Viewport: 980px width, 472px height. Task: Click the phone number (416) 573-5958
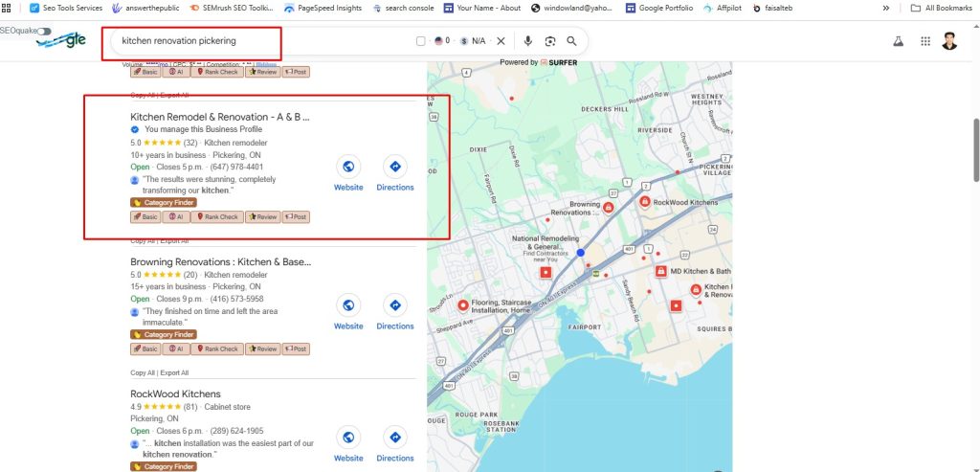(236, 299)
